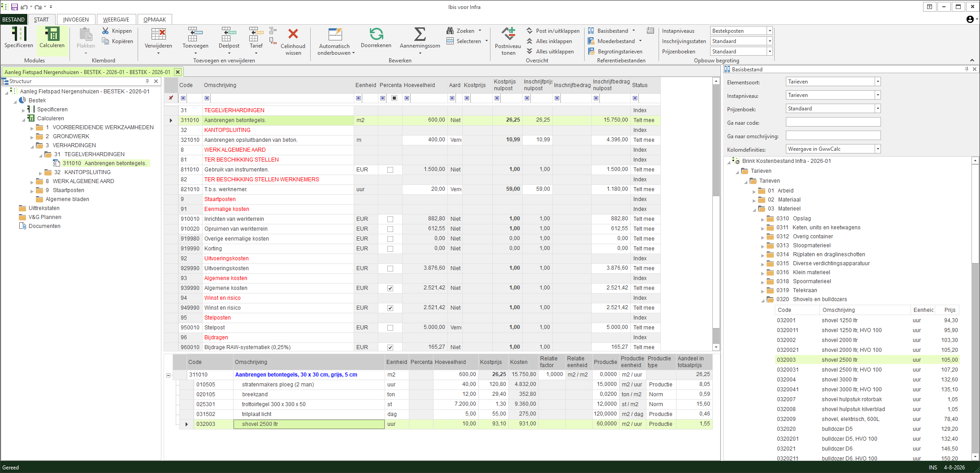Click the Celinhoud wissen red X icon
The image size is (980, 473).
tap(293, 34)
